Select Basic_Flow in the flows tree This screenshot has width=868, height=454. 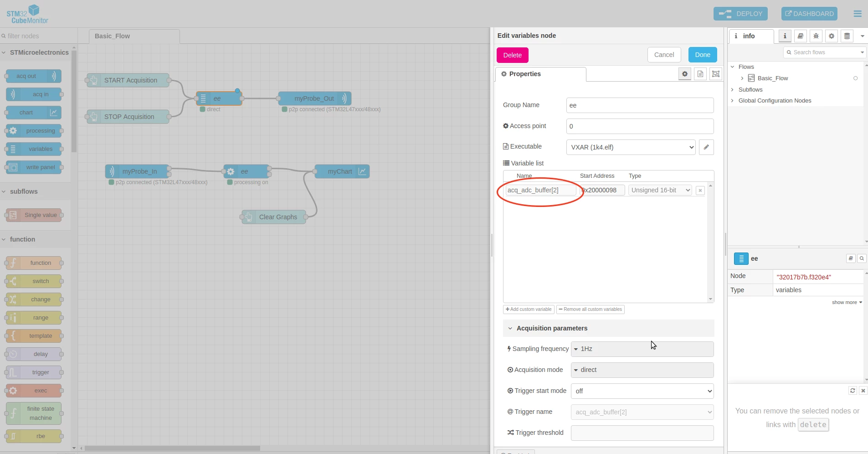[773, 78]
